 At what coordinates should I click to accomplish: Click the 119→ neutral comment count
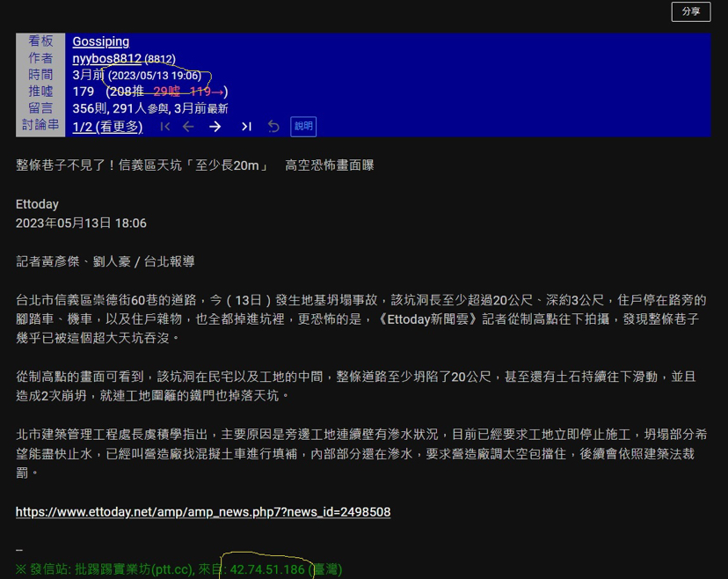[207, 92]
